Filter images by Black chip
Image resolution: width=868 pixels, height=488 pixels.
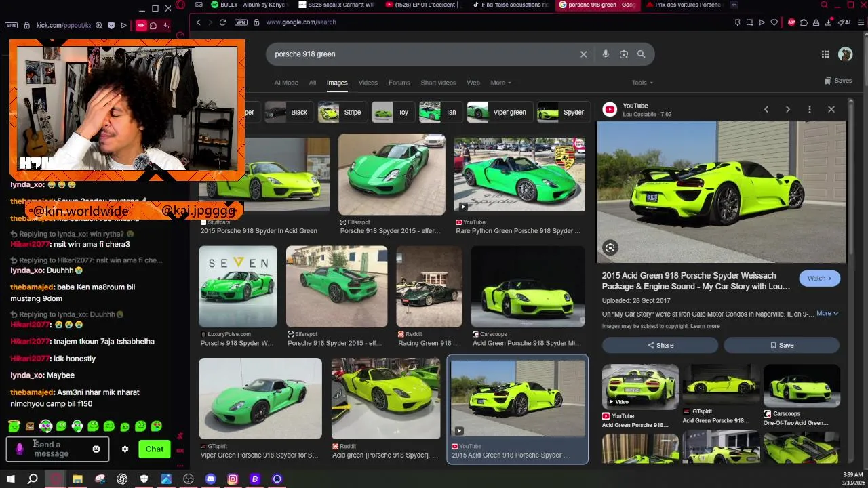pos(288,113)
